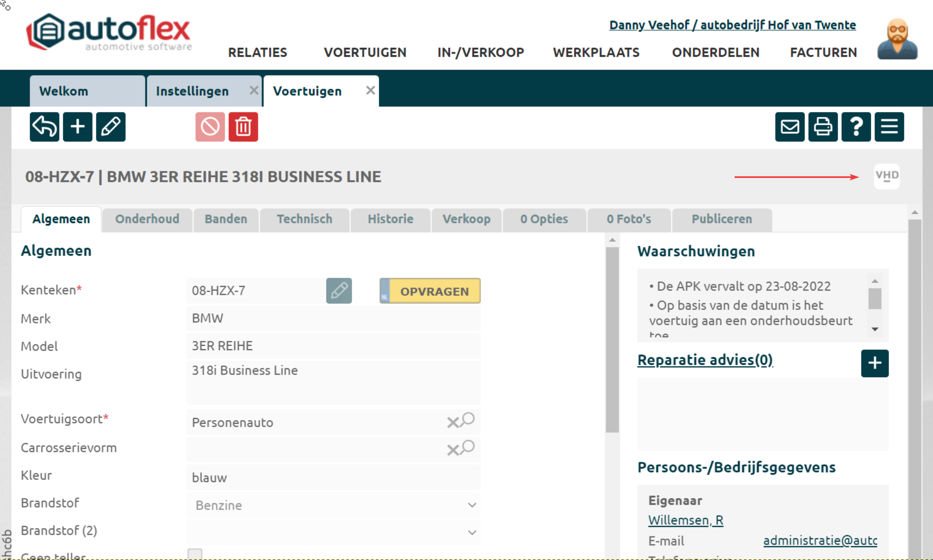
Task: Click the edit pencil toolbar icon
Action: click(x=110, y=127)
